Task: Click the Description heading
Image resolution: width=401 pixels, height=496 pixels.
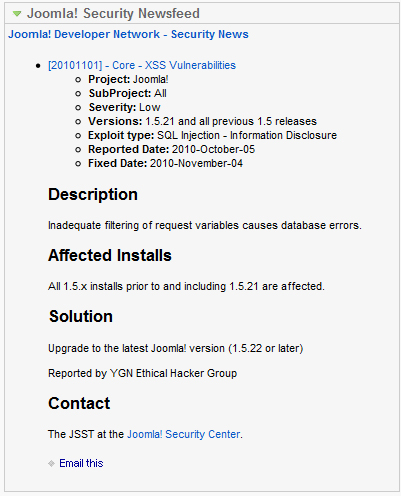Action: tap(93, 194)
